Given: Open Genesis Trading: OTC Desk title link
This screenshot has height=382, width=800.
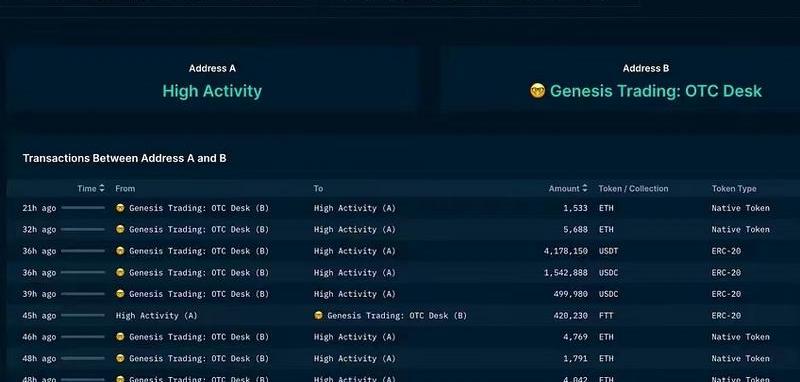Looking at the screenshot, I should (656, 91).
